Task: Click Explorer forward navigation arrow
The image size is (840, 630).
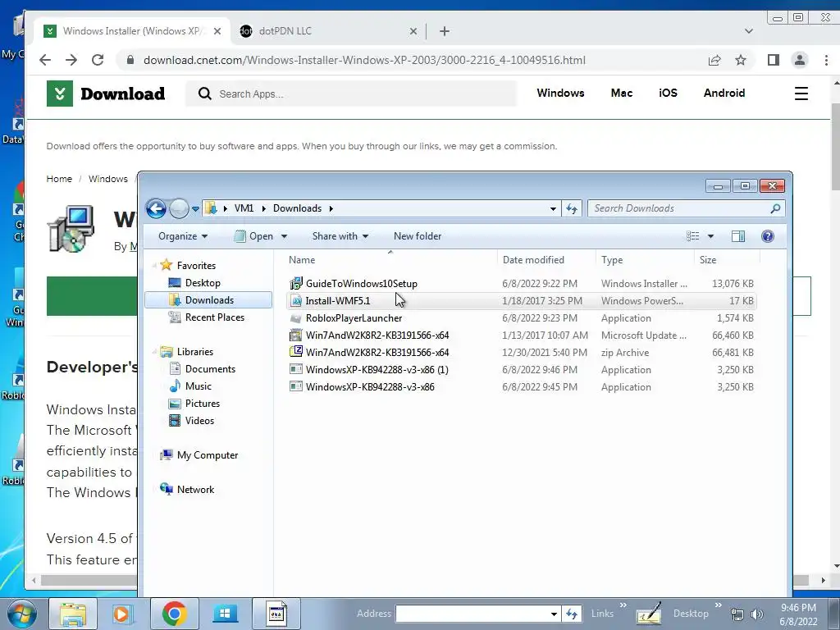Action: click(x=179, y=208)
